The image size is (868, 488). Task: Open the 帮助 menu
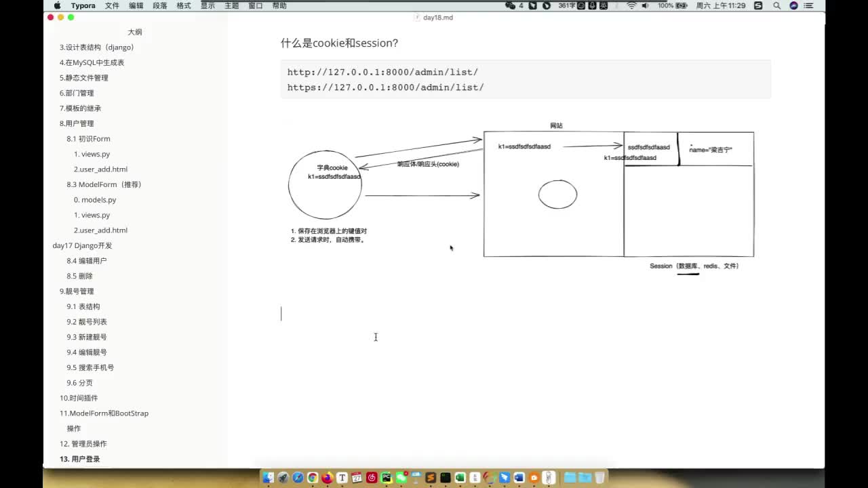(x=279, y=5)
